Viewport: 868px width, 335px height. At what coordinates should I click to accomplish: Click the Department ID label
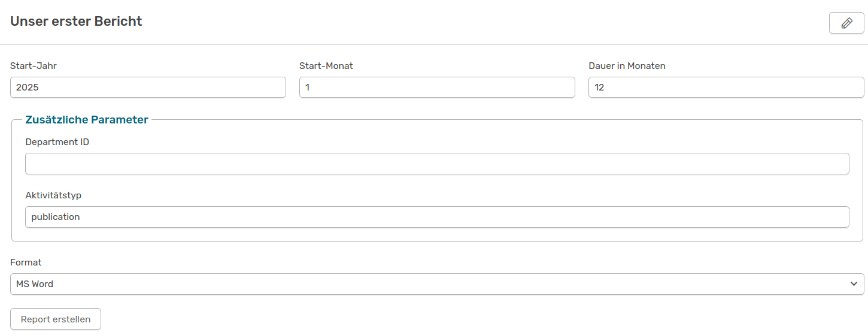(57, 142)
